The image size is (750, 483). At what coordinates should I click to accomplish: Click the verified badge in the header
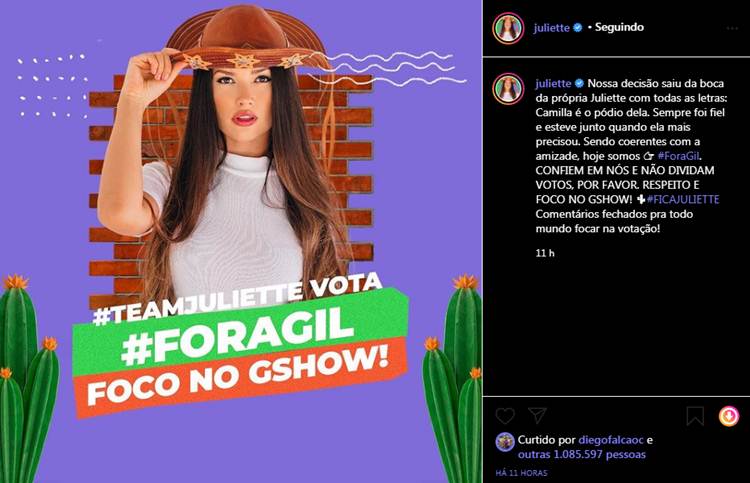pos(578,28)
